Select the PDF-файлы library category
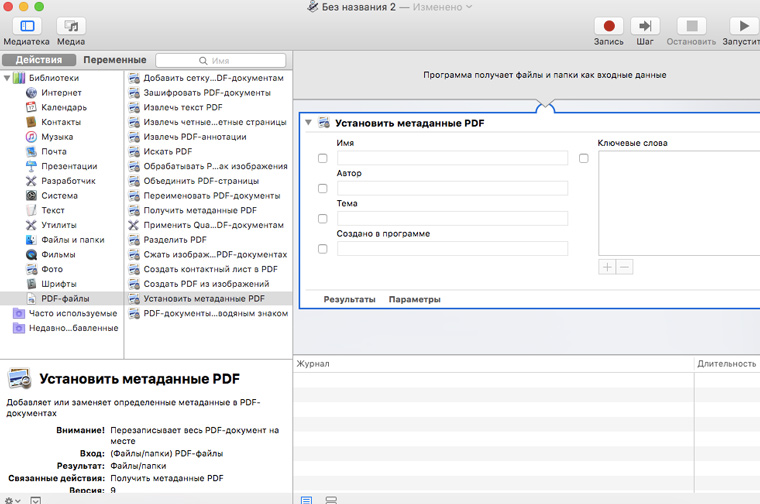Viewport: 760px width, 504px height. pos(64,299)
